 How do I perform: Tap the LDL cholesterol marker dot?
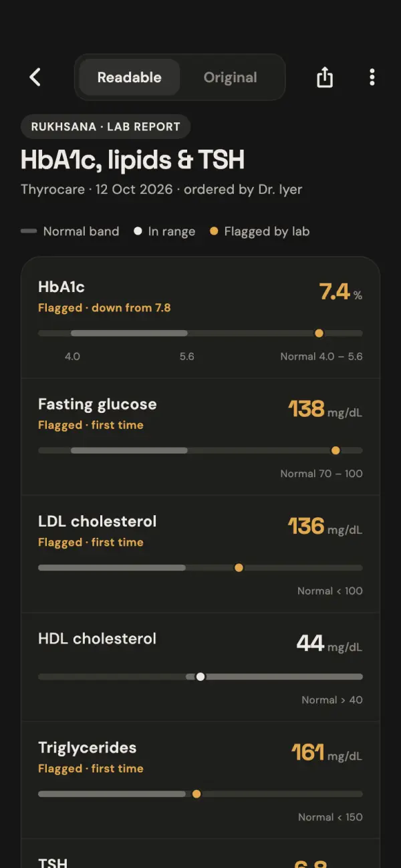(x=239, y=567)
